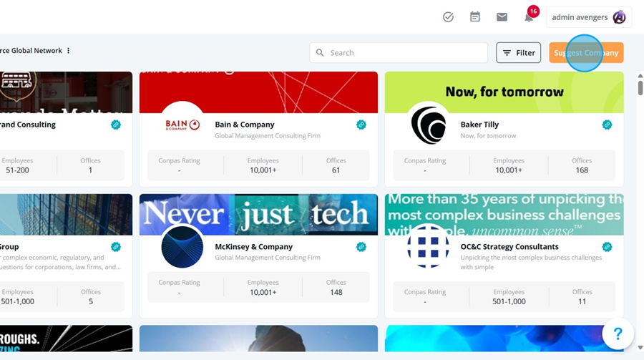
Task: Click the link badge on the Brand Consulting card
Action: coord(116,125)
